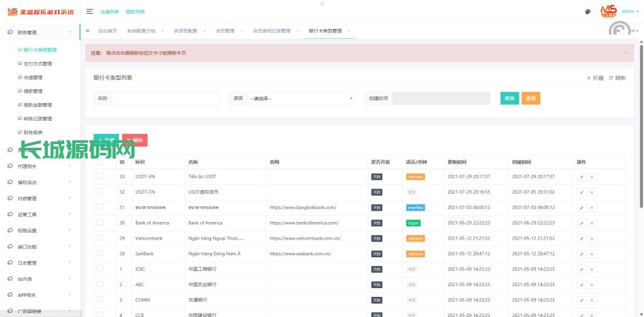Screen dimensions: 644x317
Task: Tick the checkbox for USDT-CN row
Action: point(101,192)
